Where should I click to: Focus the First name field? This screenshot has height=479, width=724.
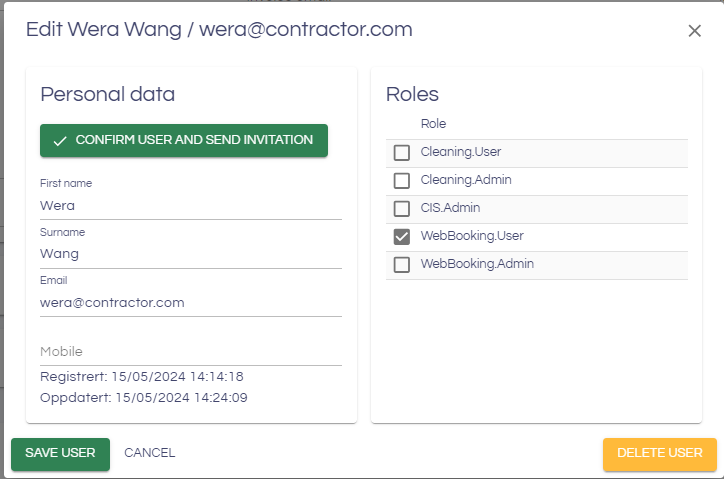(x=190, y=206)
